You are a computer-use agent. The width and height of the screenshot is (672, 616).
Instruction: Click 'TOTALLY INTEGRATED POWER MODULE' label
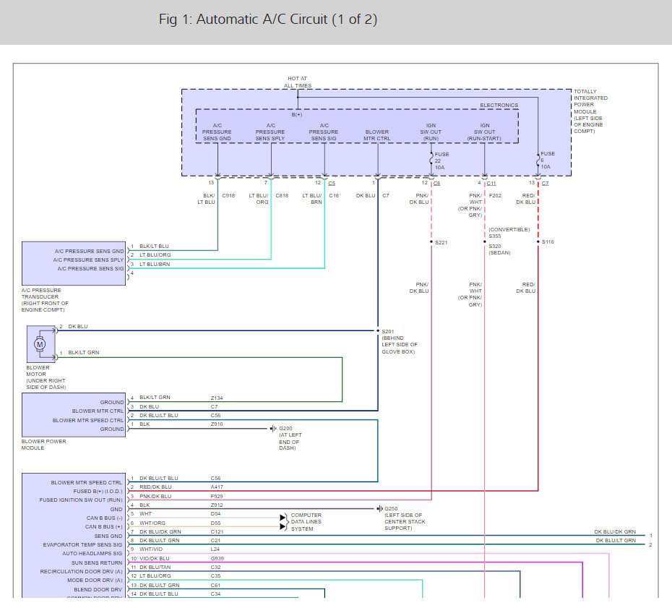tap(590, 101)
